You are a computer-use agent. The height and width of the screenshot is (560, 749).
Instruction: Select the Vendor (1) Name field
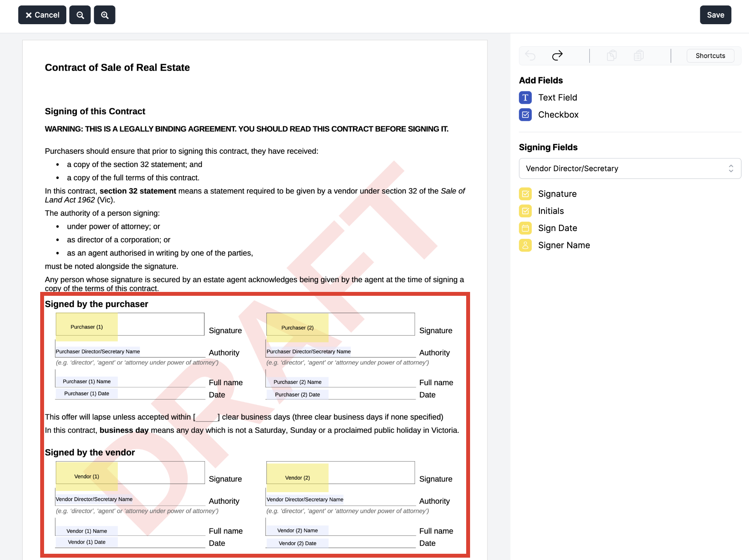pos(87,531)
